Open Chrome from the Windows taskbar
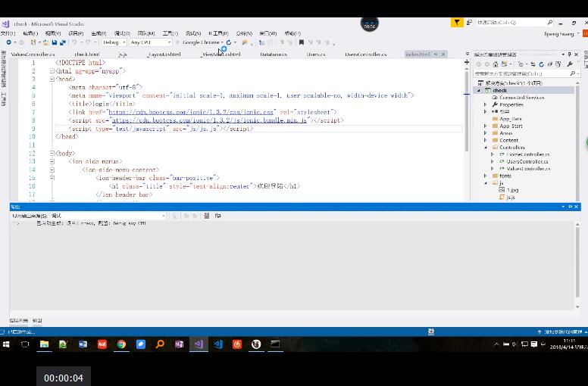This screenshot has height=386, width=588. (121, 344)
